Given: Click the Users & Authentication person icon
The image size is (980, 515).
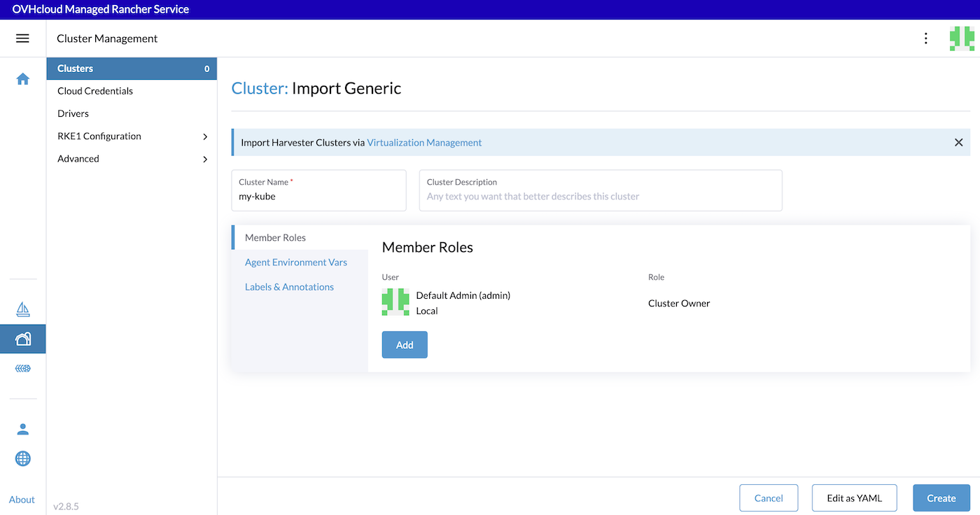Looking at the screenshot, I should tap(22, 429).
